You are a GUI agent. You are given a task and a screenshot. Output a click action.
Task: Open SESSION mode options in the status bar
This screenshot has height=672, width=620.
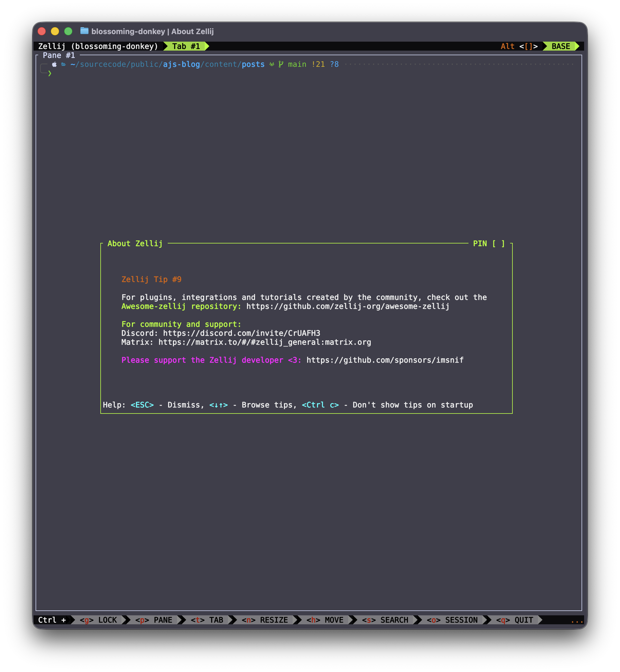[452, 620]
